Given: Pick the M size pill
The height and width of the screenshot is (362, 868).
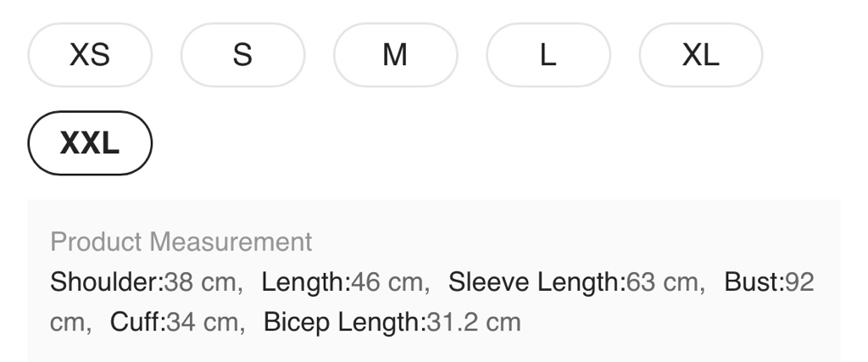Looking at the screenshot, I should 395,55.
